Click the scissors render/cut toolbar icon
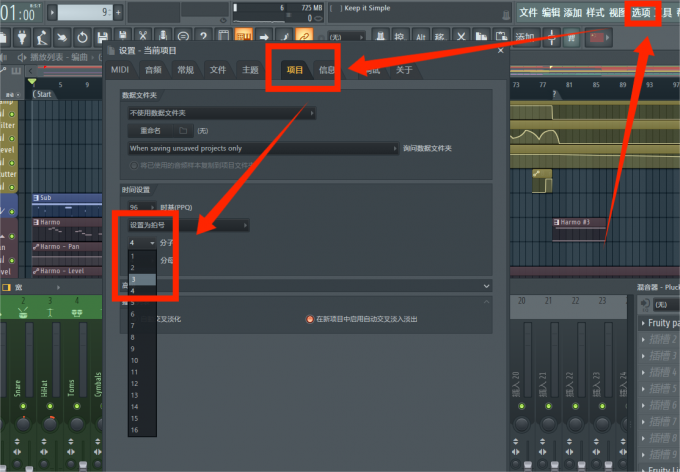Screen dimensions: 680x472 click(x=143, y=36)
